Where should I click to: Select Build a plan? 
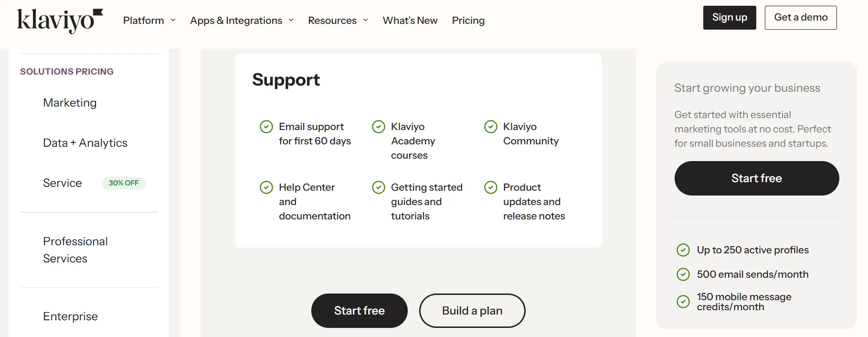tap(472, 310)
